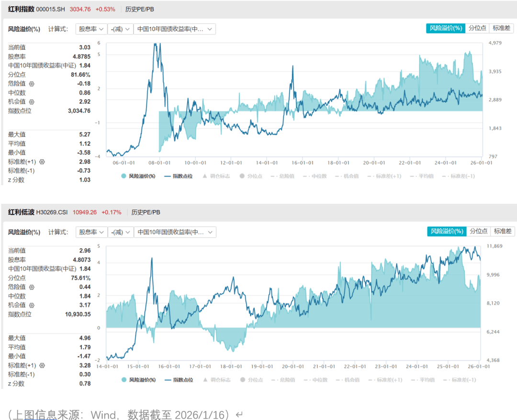Open 历史PE/PB link for 红利指数
The height and width of the screenshot is (420, 517).
(139, 9)
